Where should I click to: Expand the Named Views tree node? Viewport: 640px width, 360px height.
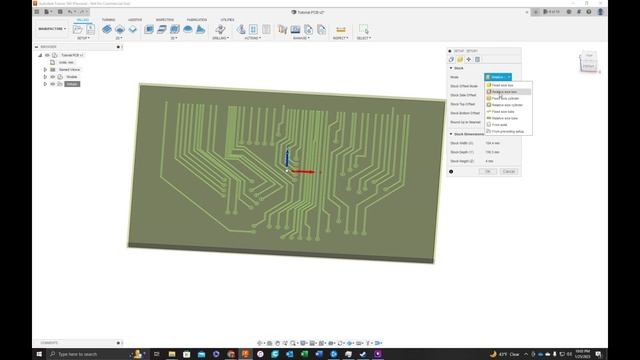click(45, 70)
